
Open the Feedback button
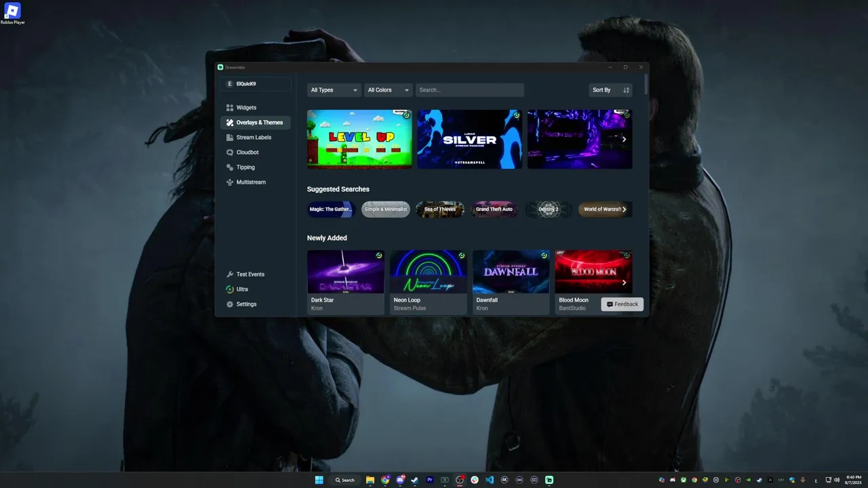(x=623, y=304)
